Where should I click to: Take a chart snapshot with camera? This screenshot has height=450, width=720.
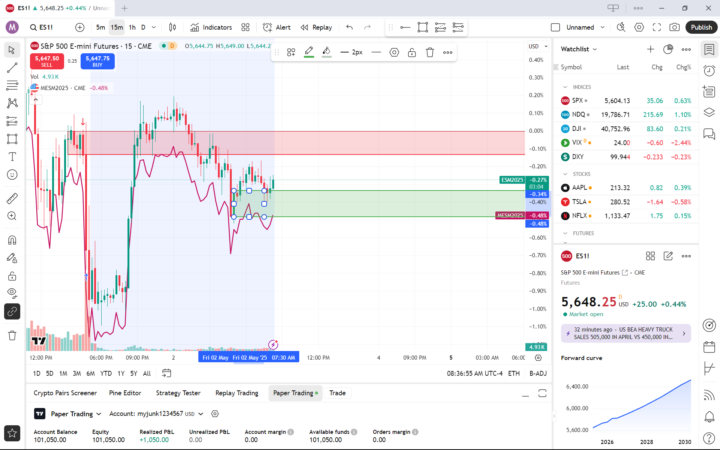click(674, 28)
